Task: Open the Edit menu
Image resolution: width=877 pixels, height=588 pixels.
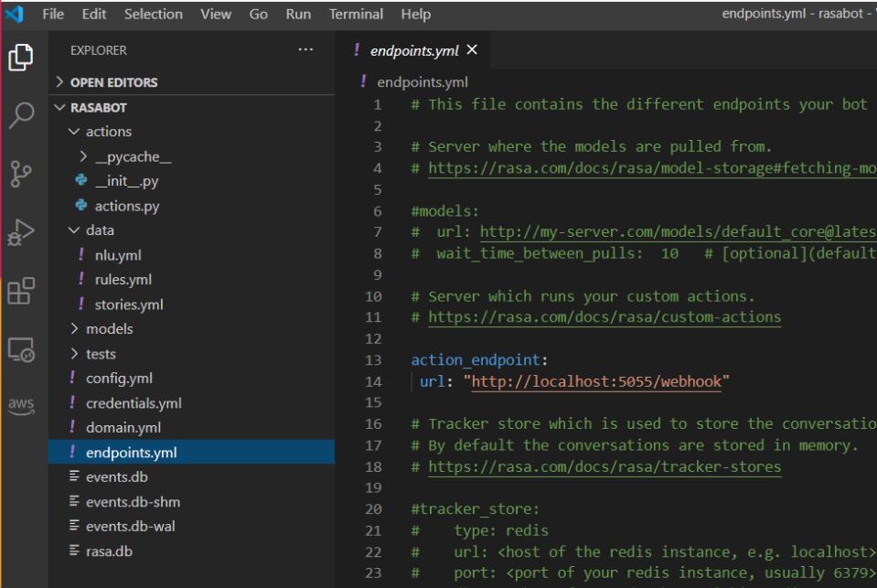Action: (94, 14)
